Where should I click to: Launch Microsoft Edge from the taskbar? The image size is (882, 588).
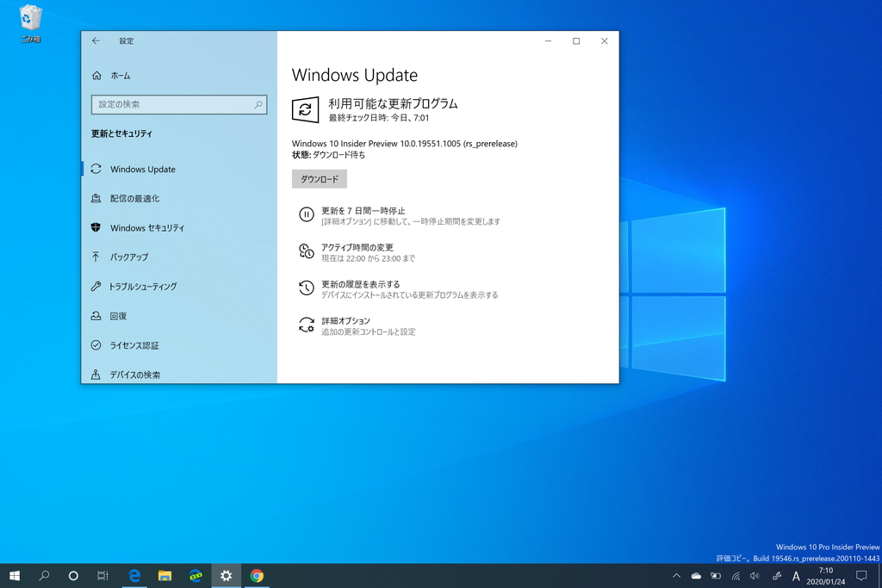point(134,576)
